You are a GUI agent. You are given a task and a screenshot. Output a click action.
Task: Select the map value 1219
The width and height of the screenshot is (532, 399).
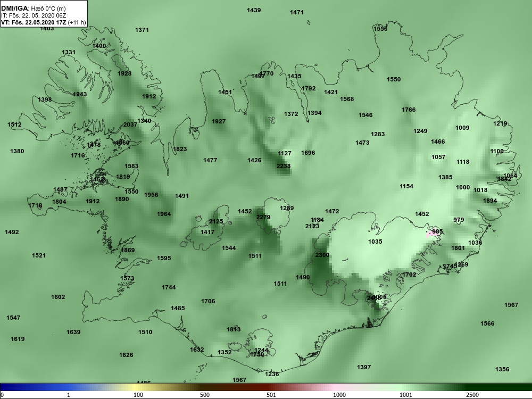click(x=500, y=123)
